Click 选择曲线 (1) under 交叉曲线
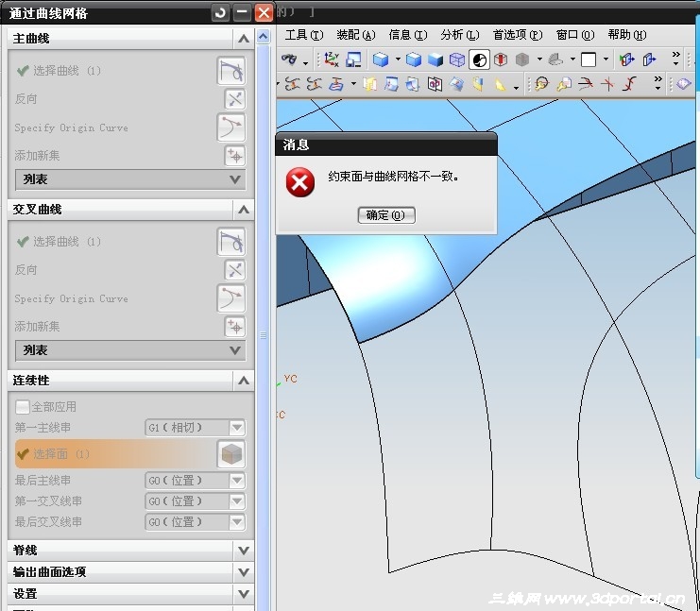Image resolution: width=700 pixels, height=611 pixels. coord(67,242)
